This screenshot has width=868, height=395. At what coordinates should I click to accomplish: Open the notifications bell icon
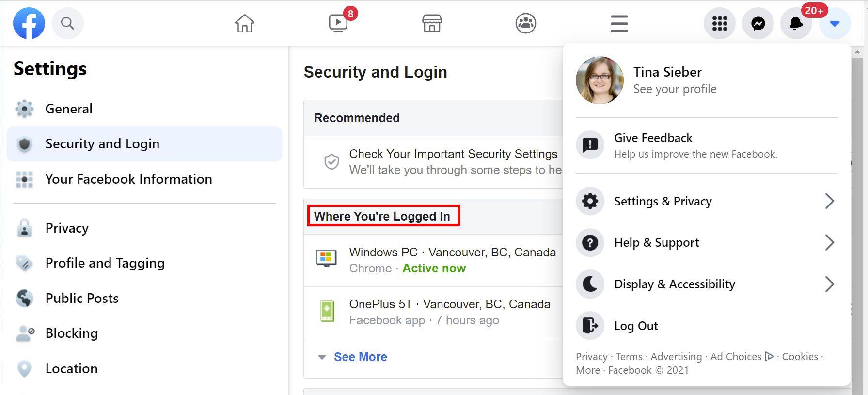pyautogui.click(x=796, y=23)
